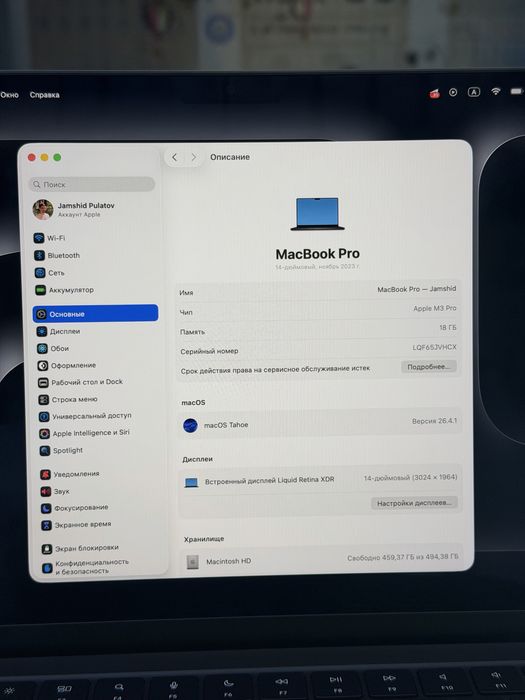
Task: Open Spotlight settings in sidebar
Action: click(61, 450)
